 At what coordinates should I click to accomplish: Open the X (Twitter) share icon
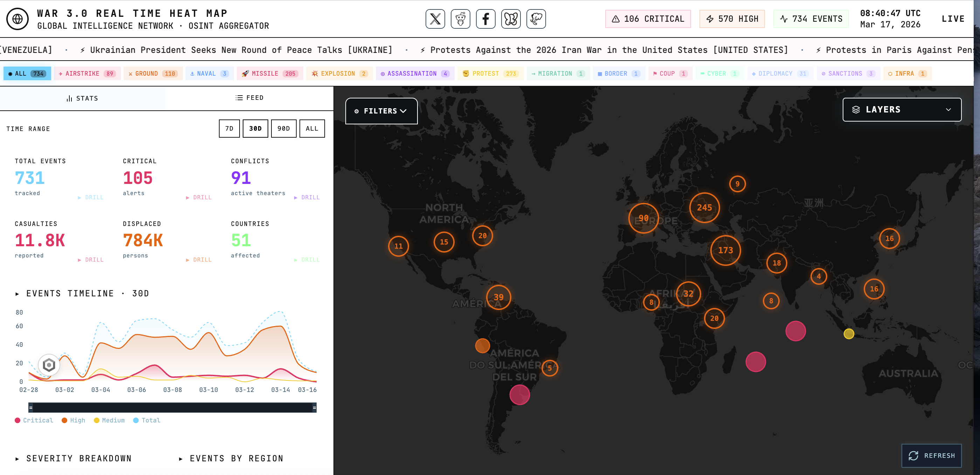click(435, 19)
